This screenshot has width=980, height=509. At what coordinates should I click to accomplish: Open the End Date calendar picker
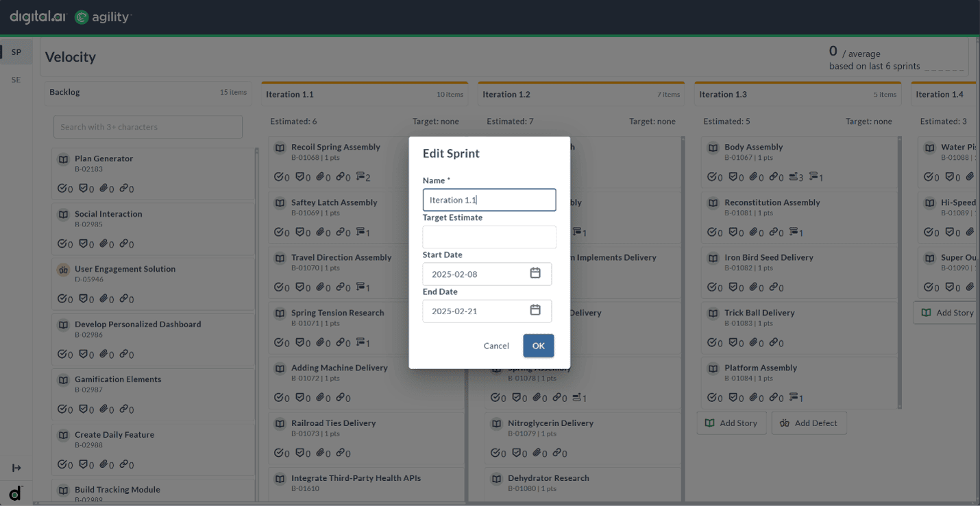click(535, 310)
